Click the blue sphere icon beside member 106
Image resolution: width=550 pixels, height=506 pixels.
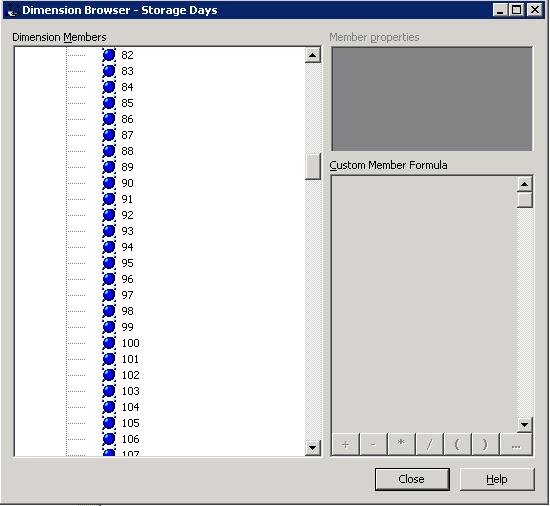pyautogui.click(x=109, y=439)
